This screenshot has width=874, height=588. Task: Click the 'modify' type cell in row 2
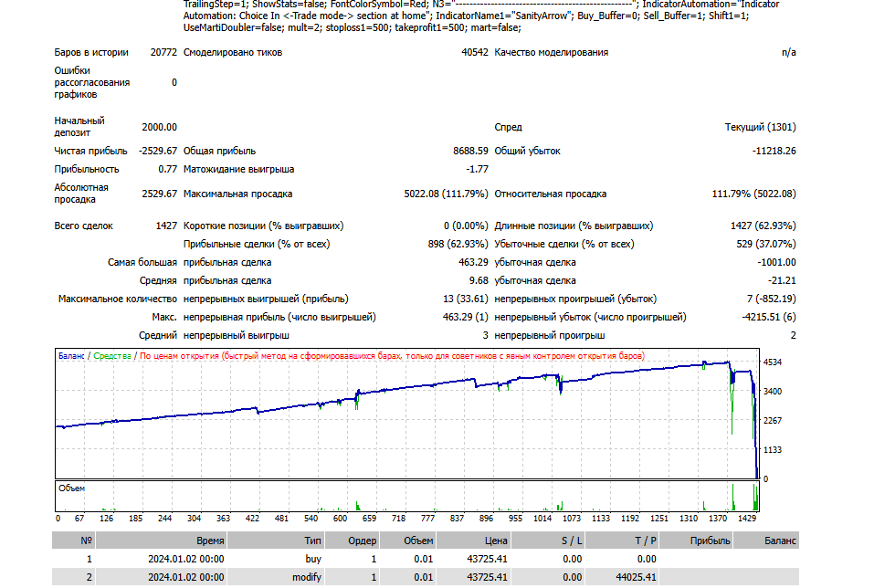[x=307, y=577]
